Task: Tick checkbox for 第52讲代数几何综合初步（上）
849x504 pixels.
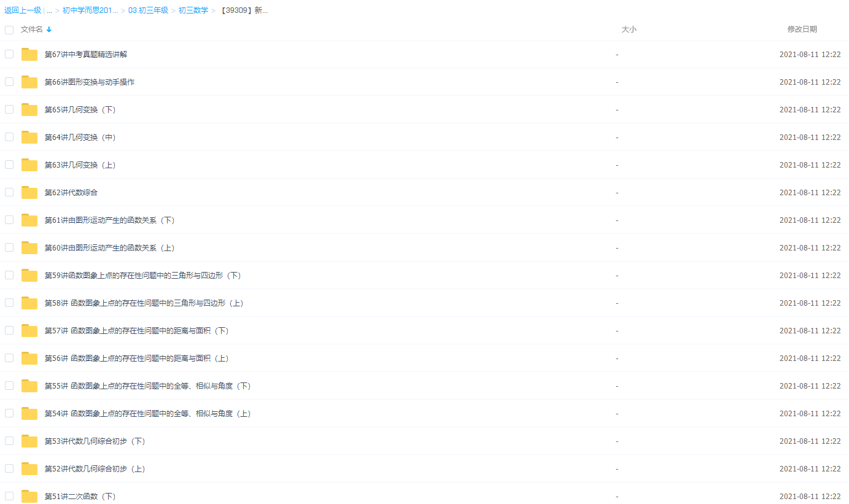Action: point(9,468)
